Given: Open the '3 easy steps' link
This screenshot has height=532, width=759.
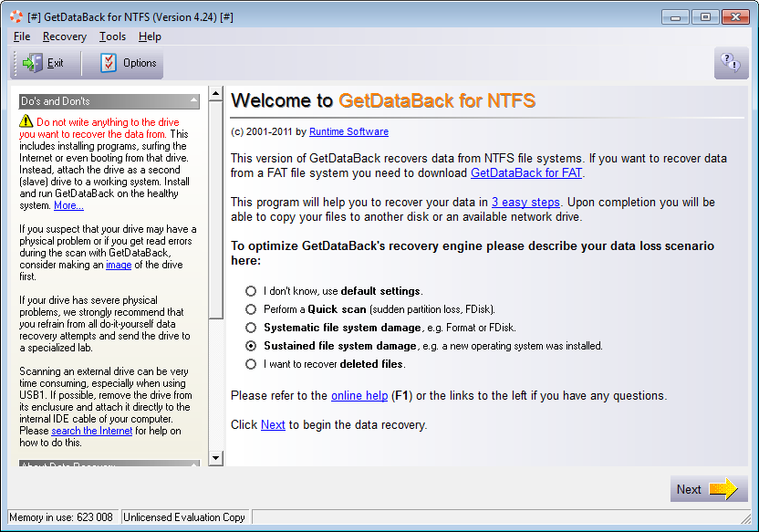Looking at the screenshot, I should [525, 202].
